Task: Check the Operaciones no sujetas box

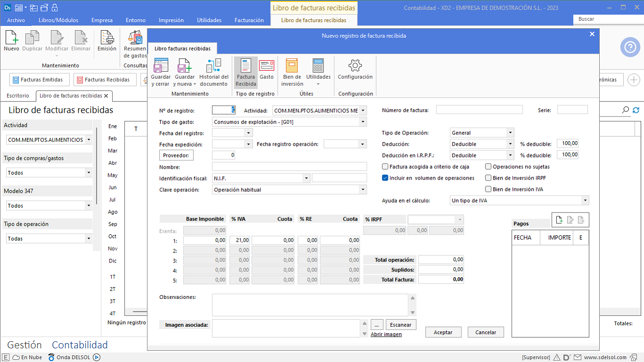Action: coord(488,167)
